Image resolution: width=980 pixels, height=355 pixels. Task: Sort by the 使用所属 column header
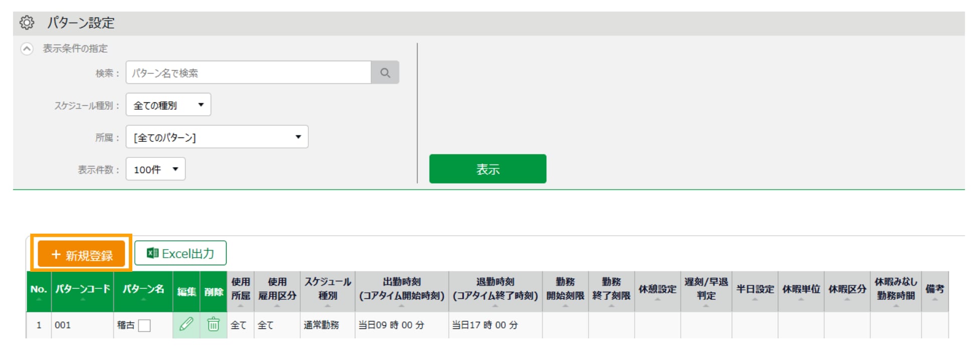[x=241, y=291]
